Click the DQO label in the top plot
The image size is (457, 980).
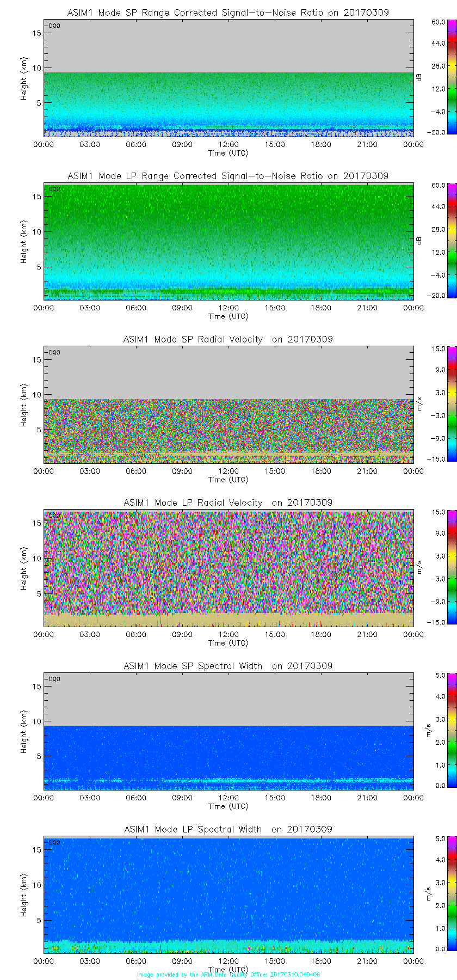click(54, 26)
